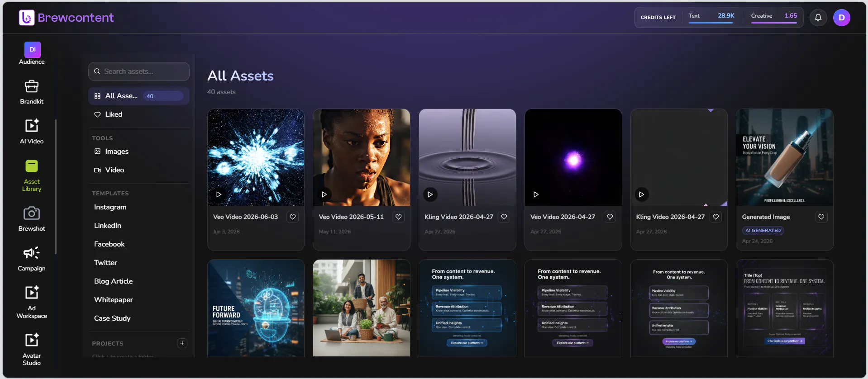
Task: Open Twitter templates
Action: click(x=105, y=263)
